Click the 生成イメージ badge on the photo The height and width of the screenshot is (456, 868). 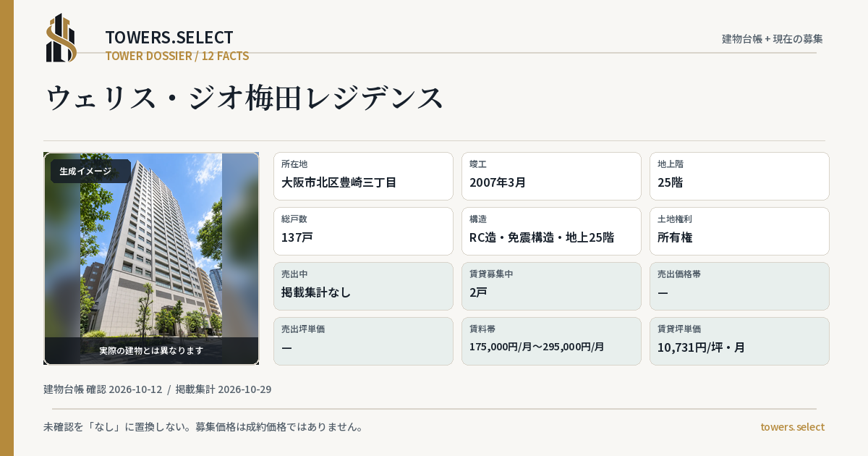pyautogui.click(x=90, y=172)
